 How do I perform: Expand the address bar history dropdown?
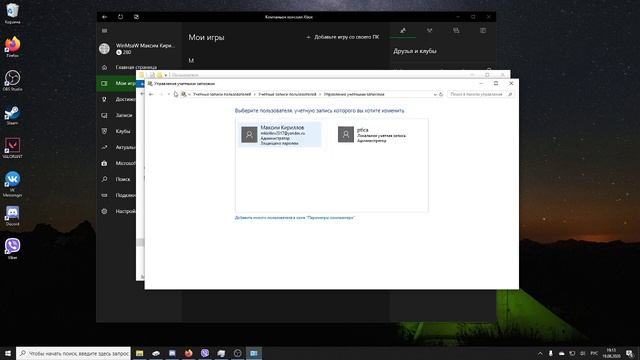point(435,94)
